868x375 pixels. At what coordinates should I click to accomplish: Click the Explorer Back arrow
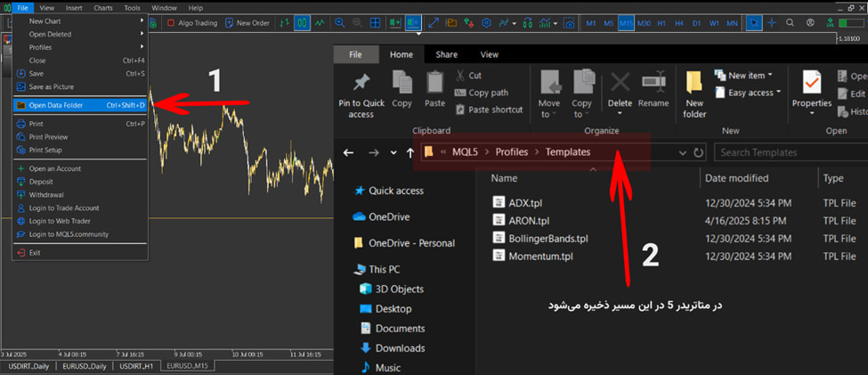click(x=349, y=152)
